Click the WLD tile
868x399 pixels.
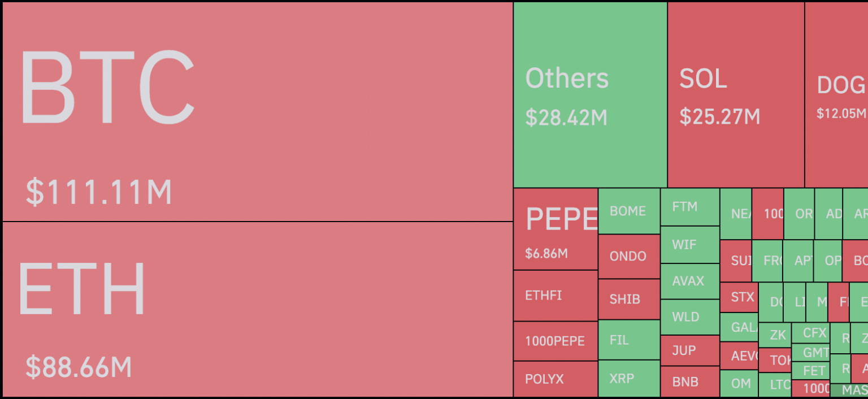[689, 317]
